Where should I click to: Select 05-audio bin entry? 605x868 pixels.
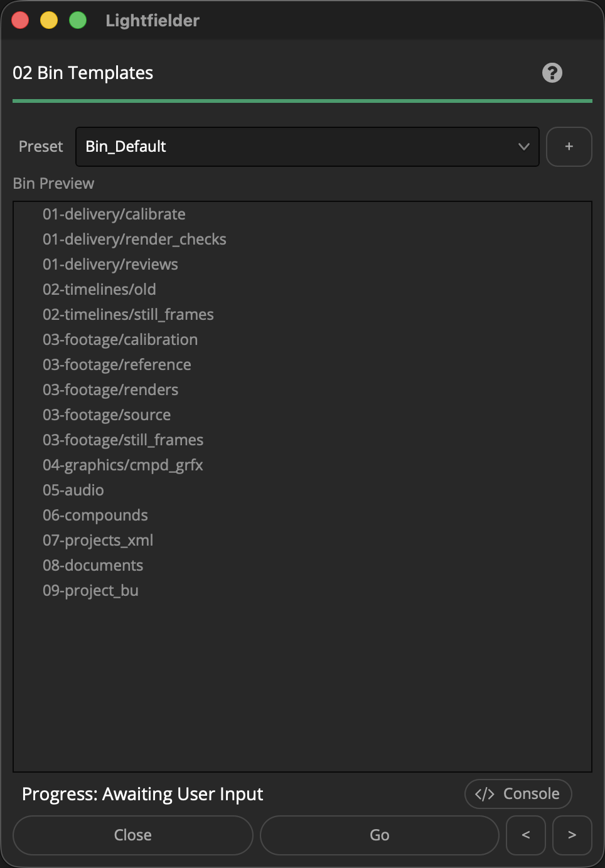(x=73, y=490)
